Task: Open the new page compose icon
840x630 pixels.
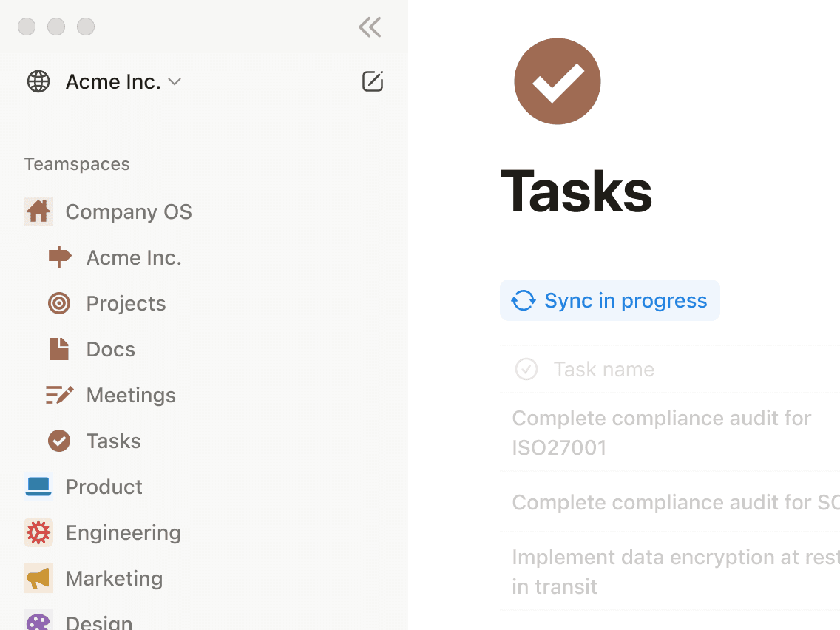Action: [x=373, y=81]
